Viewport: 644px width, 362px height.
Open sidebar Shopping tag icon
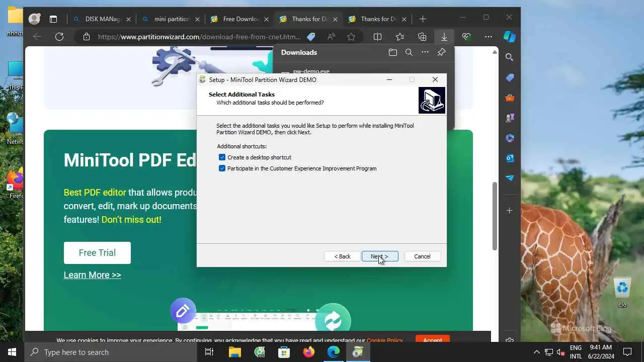pyautogui.click(x=510, y=77)
